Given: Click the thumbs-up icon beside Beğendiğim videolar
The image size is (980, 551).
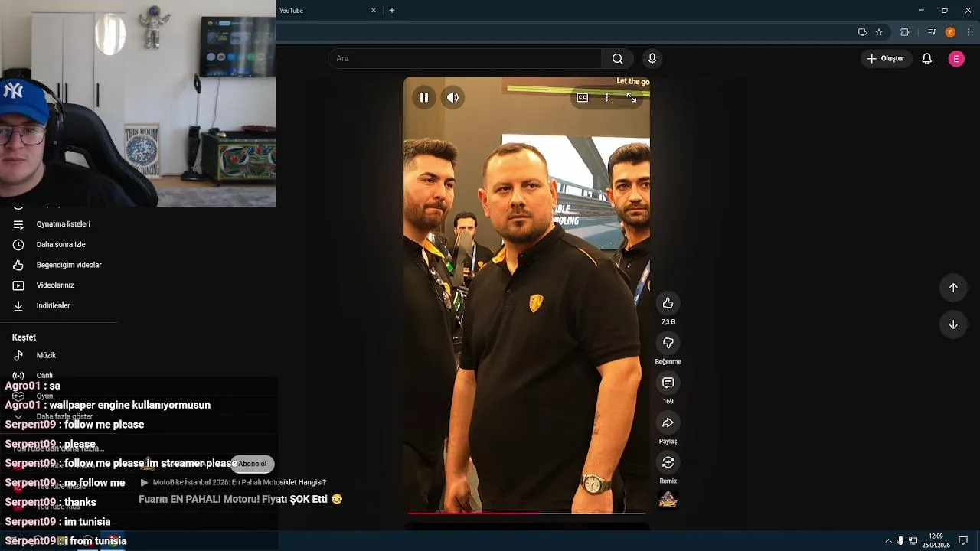Looking at the screenshot, I should coord(18,265).
